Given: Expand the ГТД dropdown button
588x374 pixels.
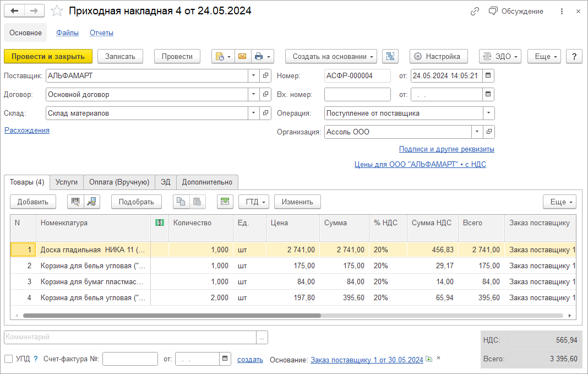Looking at the screenshot, I should [254, 202].
